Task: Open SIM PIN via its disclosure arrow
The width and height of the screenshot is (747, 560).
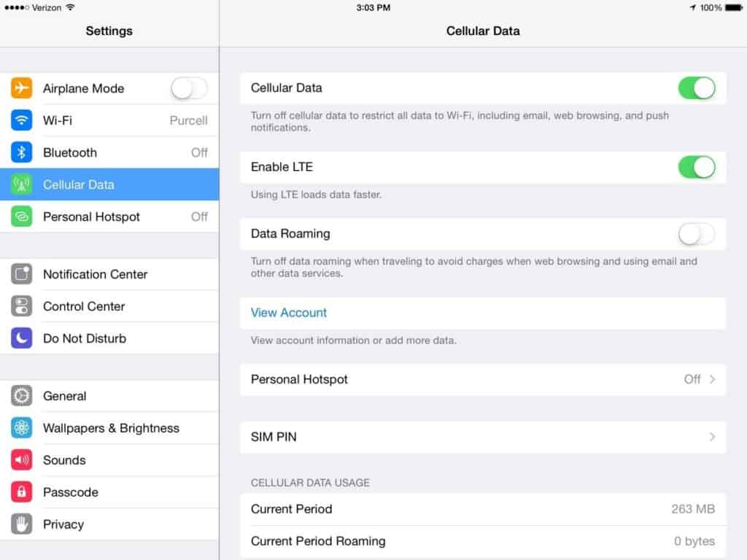Action: click(713, 437)
